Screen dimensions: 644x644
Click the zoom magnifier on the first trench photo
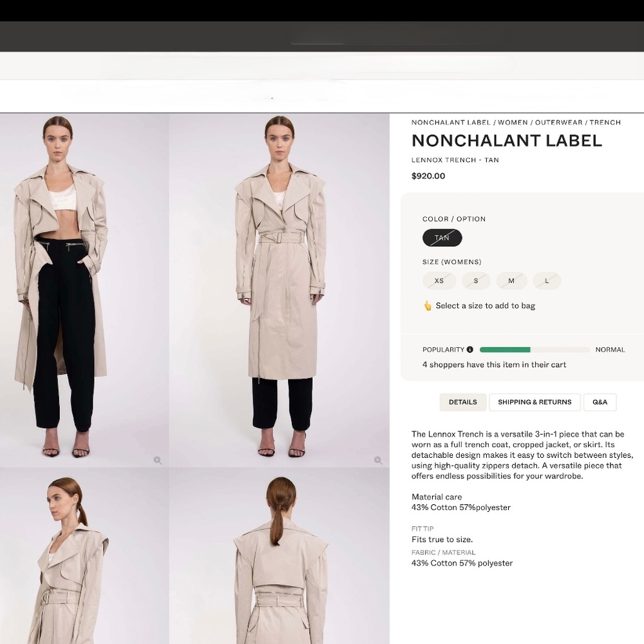(x=158, y=460)
